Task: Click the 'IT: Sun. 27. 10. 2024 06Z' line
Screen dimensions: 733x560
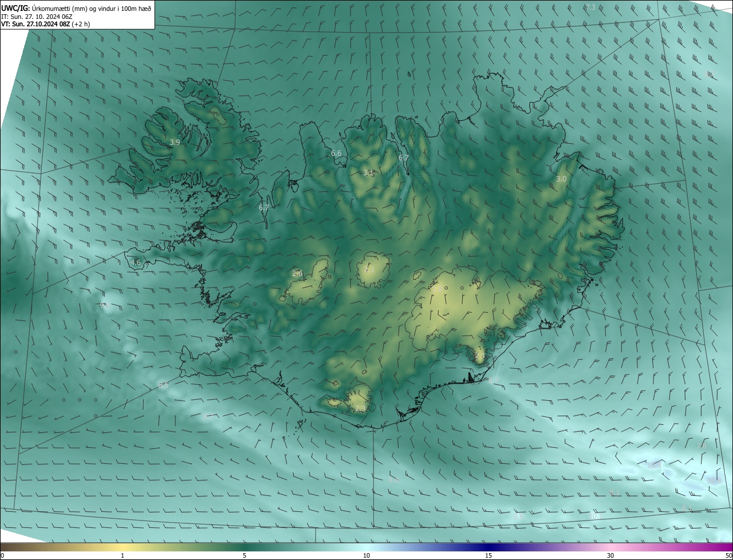Action: [36, 16]
